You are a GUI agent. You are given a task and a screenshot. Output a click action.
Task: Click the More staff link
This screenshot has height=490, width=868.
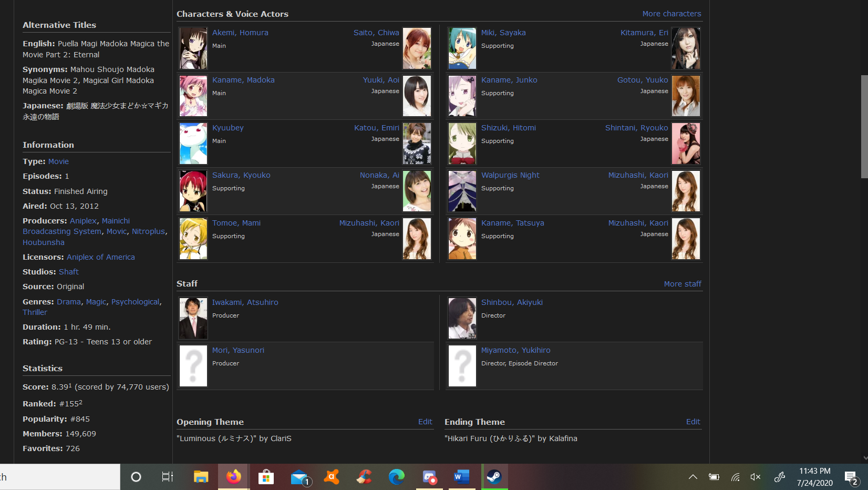(x=682, y=284)
